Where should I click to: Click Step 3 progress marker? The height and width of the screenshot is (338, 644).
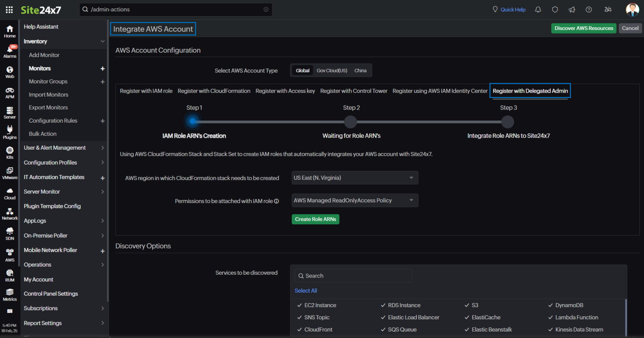point(507,122)
